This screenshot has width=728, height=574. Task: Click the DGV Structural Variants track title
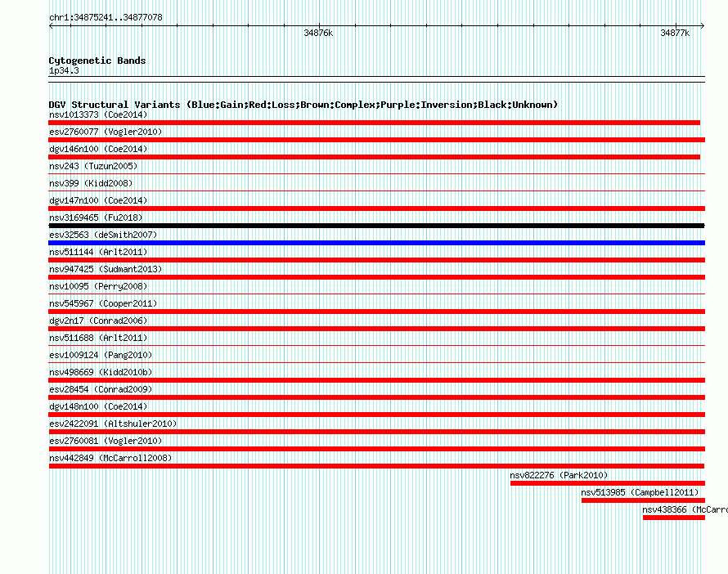point(303,105)
